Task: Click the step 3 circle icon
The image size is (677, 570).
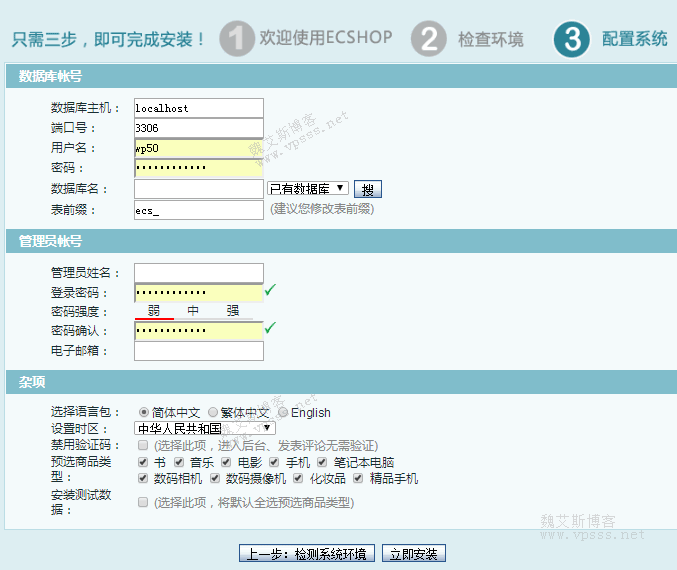Action: [x=571, y=39]
